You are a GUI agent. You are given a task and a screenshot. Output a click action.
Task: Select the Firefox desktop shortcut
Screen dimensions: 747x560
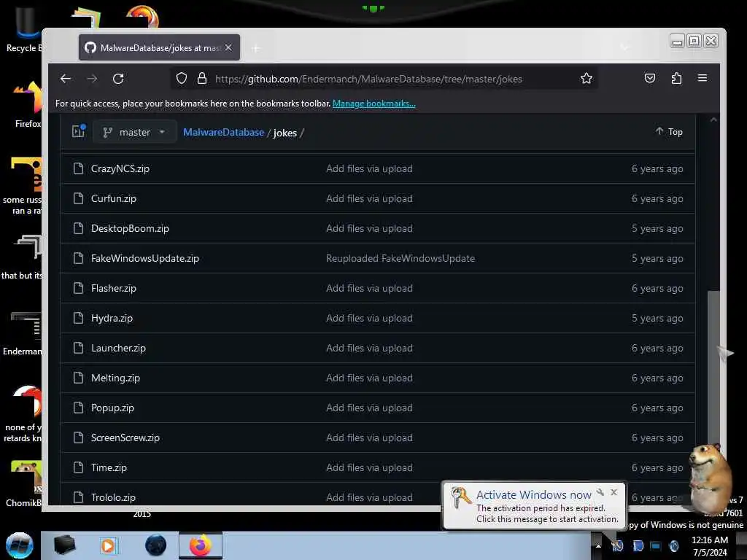28,105
